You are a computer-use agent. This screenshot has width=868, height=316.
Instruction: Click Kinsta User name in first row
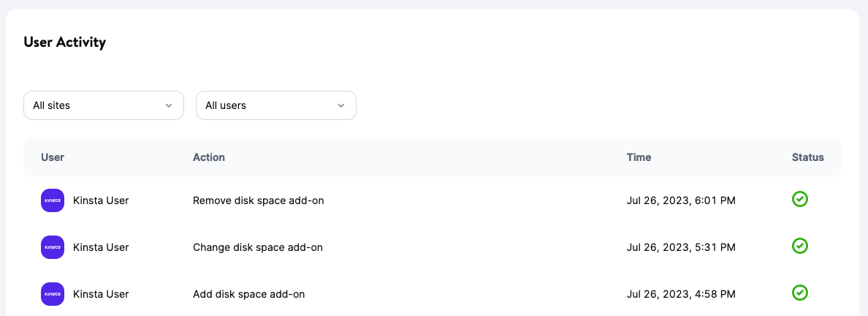click(101, 200)
